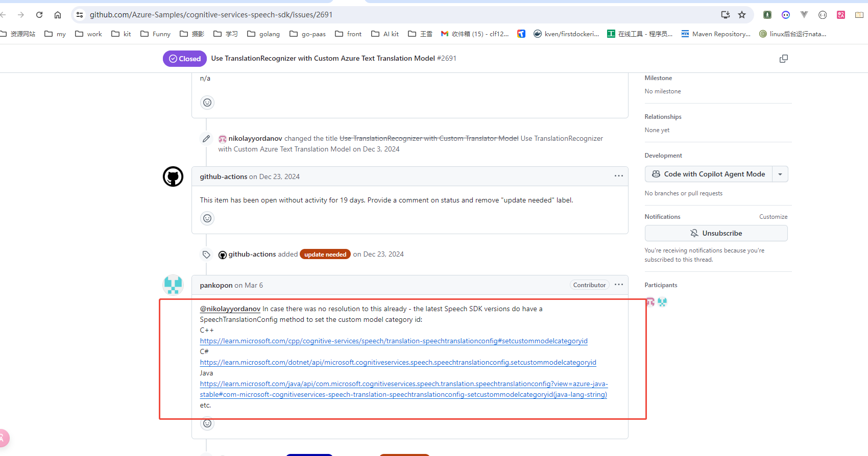868x456 pixels.
Task: Open the translate extension icon in pink
Action: [841, 15]
